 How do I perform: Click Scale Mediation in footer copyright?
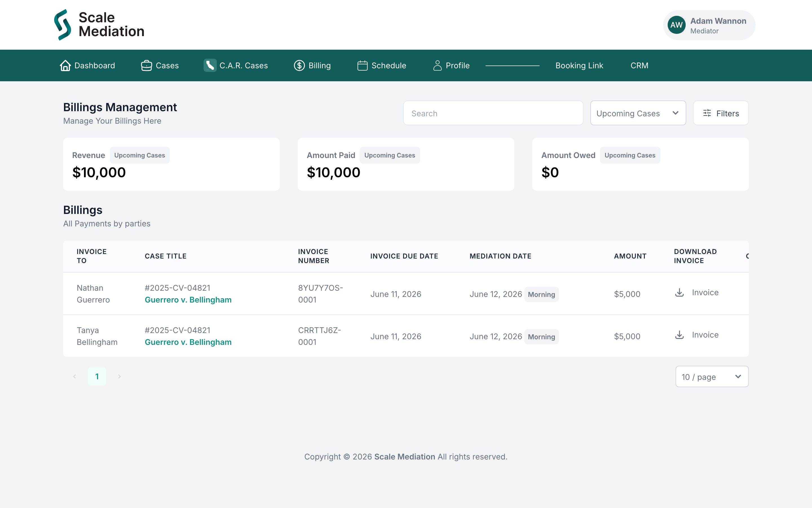(404, 457)
